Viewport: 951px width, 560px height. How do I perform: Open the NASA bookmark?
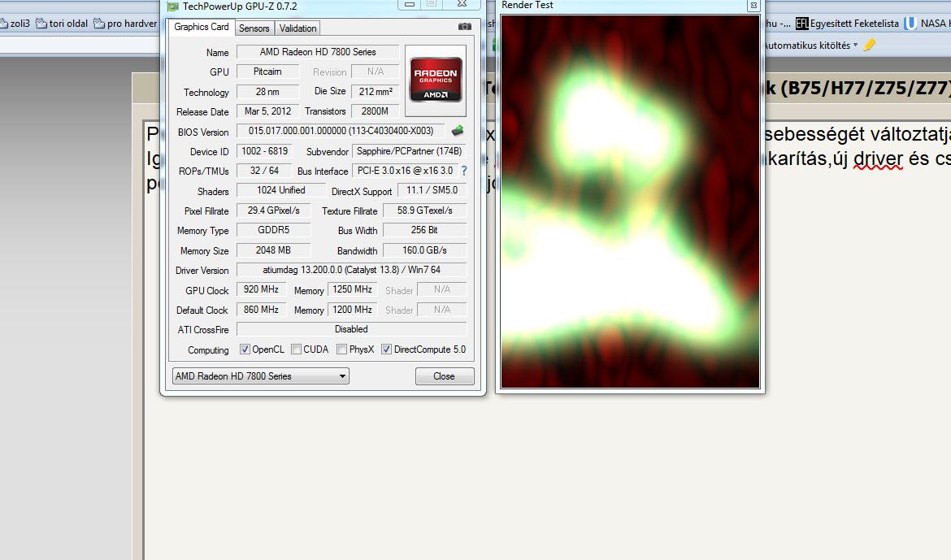[x=927, y=24]
